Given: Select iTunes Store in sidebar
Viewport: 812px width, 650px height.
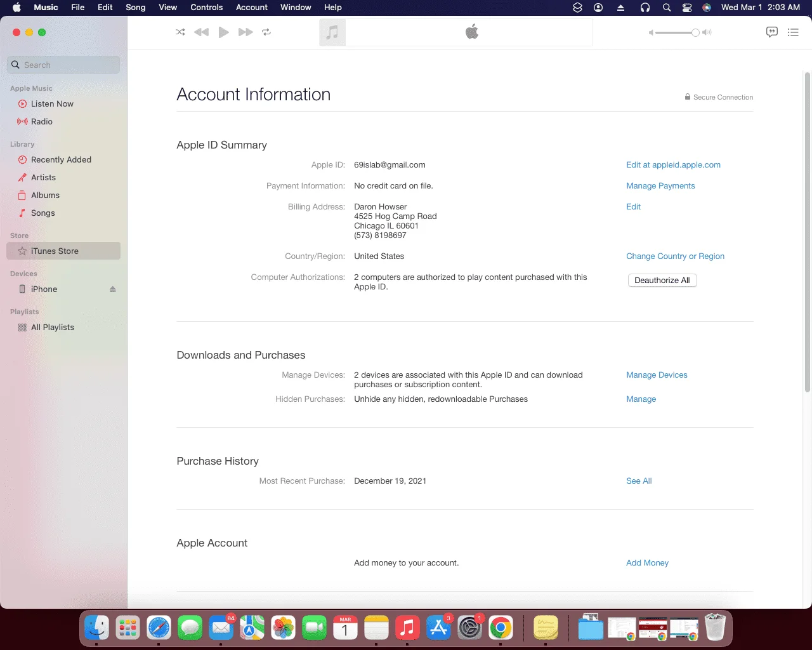Looking at the screenshot, I should pyautogui.click(x=63, y=251).
